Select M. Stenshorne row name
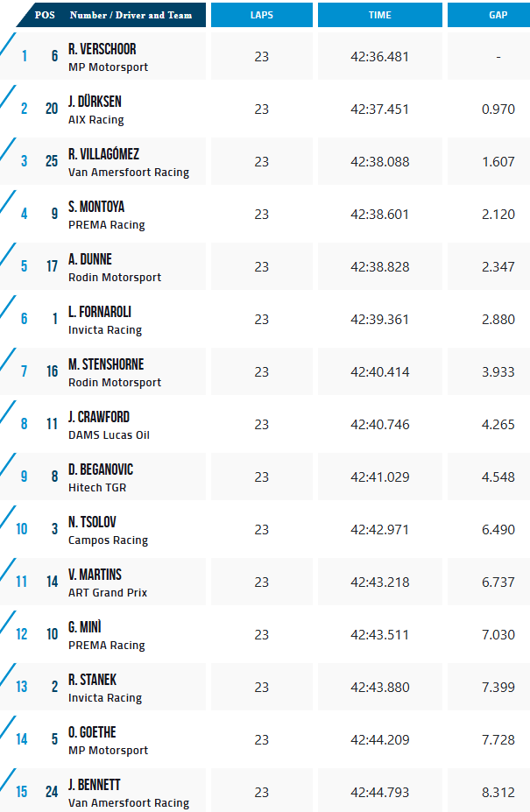This screenshot has width=530, height=812. click(106, 364)
